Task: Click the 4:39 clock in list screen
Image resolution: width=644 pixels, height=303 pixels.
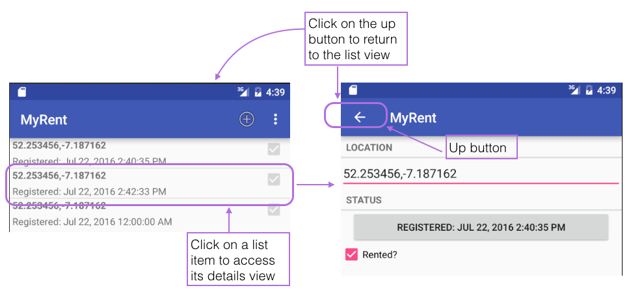Action: tap(275, 92)
